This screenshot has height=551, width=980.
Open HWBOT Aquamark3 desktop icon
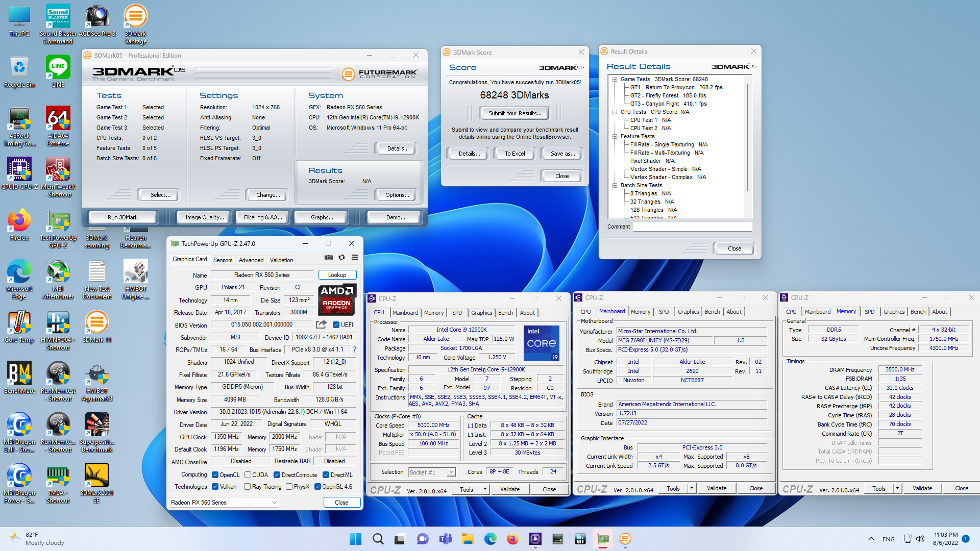pyautogui.click(x=97, y=381)
